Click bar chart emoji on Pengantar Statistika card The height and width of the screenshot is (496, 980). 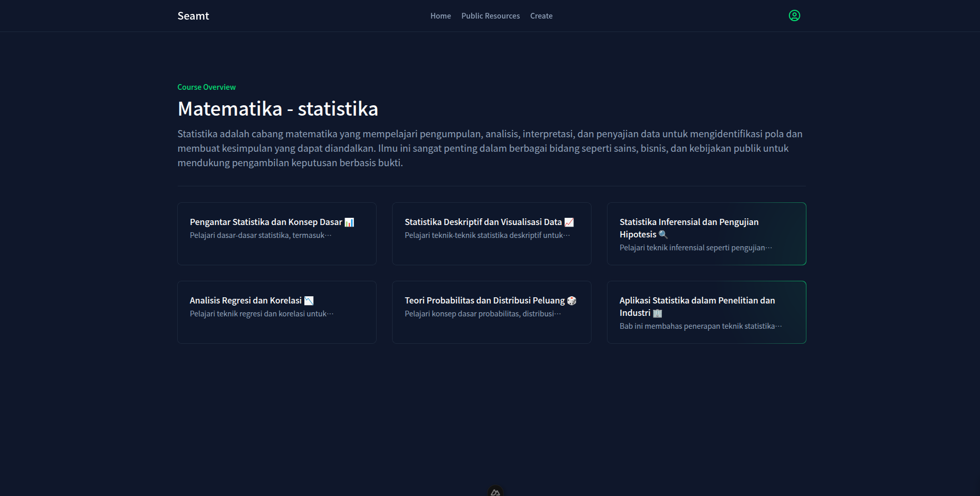click(x=349, y=222)
